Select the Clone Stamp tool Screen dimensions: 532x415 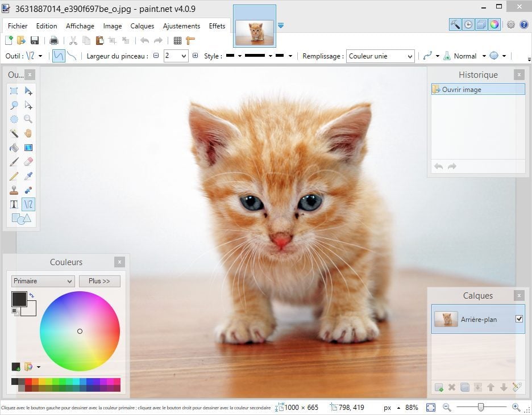[x=14, y=190]
